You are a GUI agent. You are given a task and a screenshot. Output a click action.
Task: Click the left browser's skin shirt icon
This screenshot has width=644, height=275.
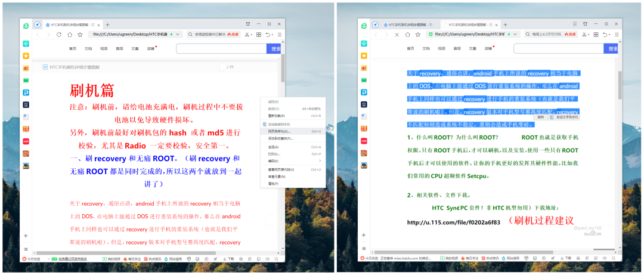(x=248, y=24)
